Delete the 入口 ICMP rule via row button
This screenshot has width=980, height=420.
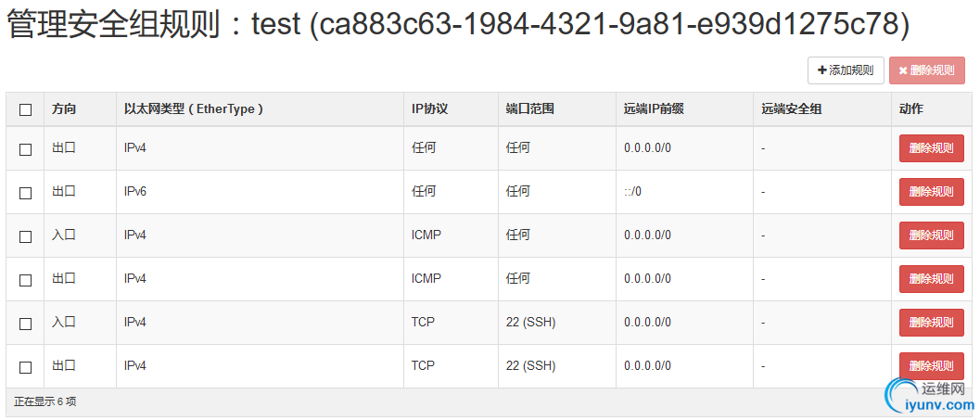[x=931, y=235]
